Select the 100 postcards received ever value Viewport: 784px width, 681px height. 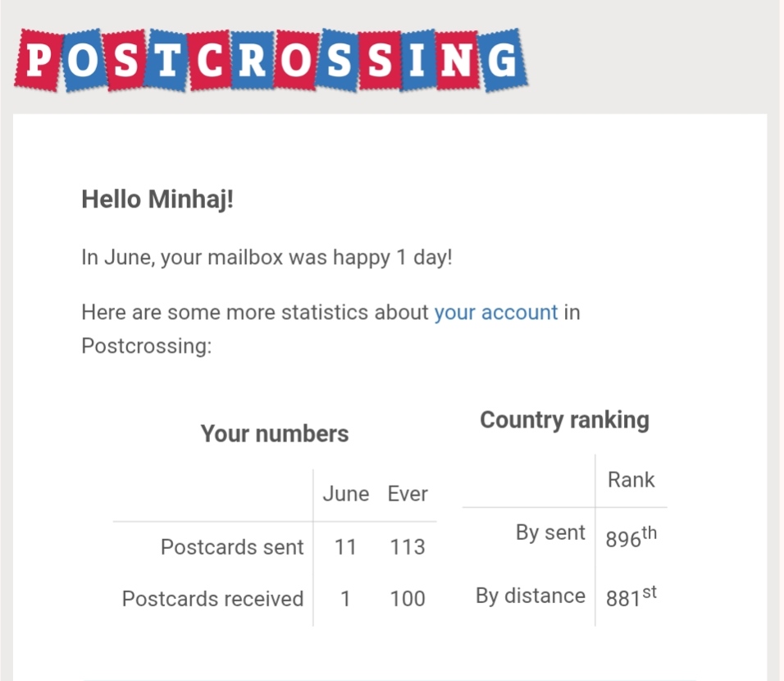point(408,599)
